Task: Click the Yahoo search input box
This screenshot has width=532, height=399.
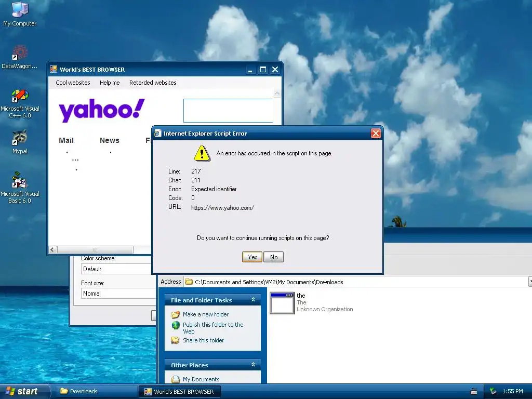Action: pyautogui.click(x=228, y=111)
